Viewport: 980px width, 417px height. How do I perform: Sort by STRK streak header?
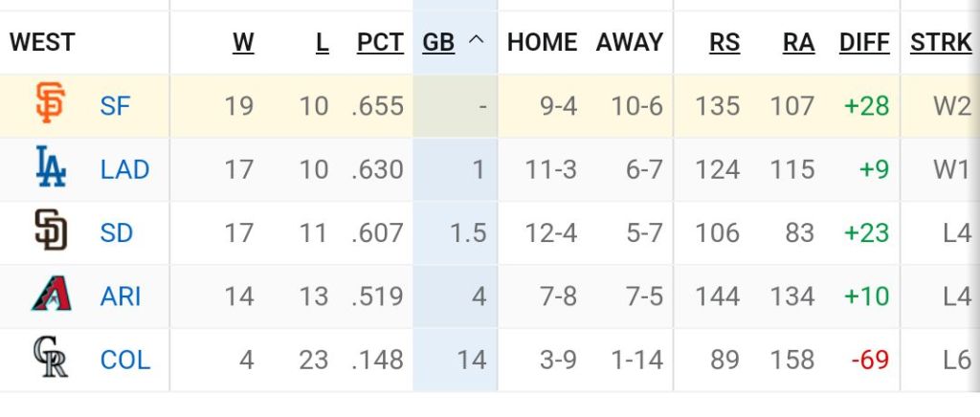[x=941, y=42]
